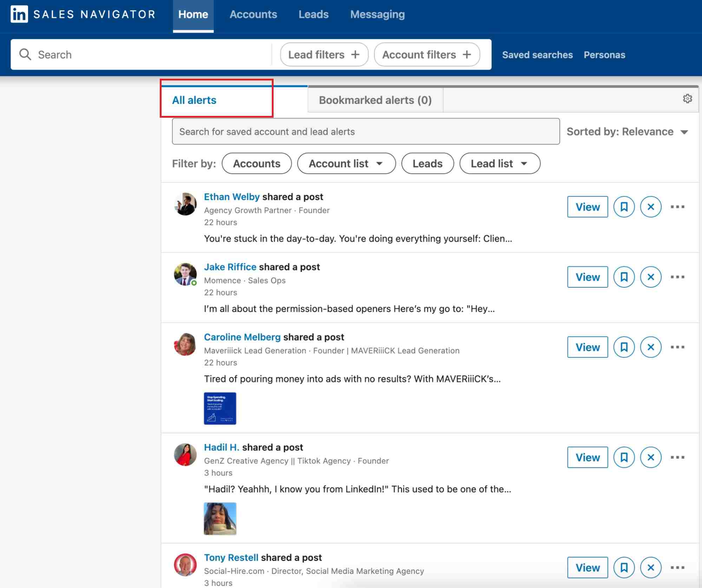This screenshot has height=588, width=702.
Task: Click View button on Caroline Melberg's alert
Action: (x=587, y=346)
